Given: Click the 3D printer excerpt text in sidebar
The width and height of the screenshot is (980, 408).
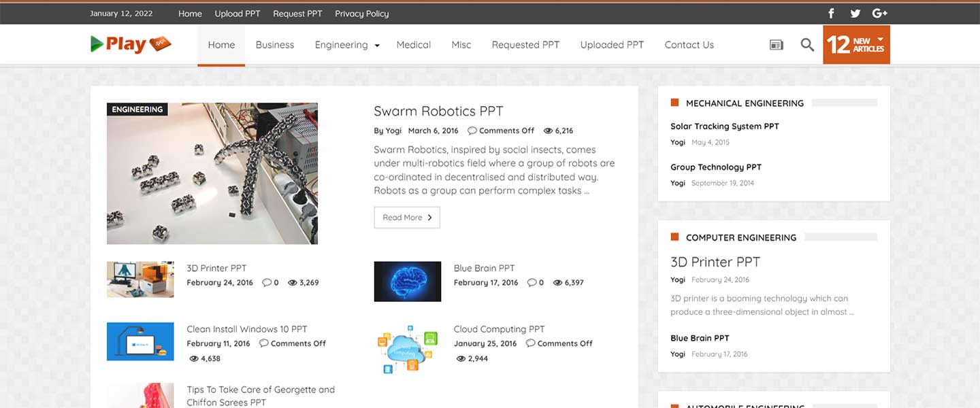Looking at the screenshot, I should coord(762,305).
